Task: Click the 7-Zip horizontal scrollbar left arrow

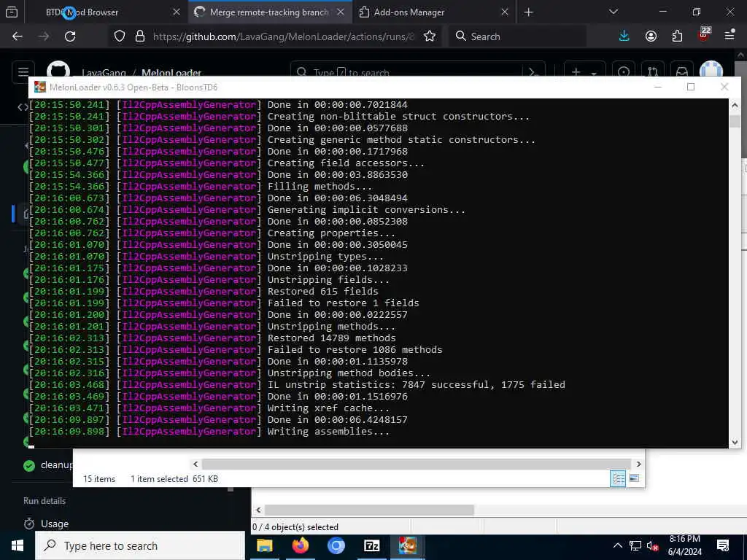Action: 258,510
